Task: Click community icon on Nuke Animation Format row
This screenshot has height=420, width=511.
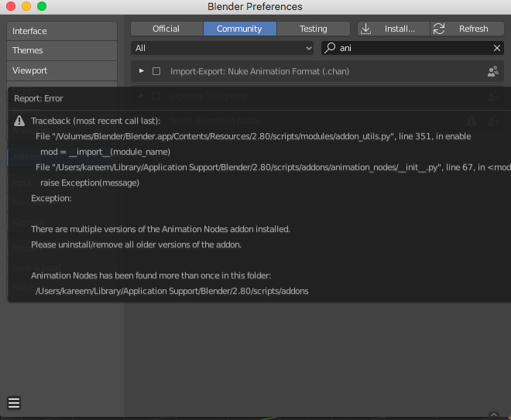Action: click(492, 71)
